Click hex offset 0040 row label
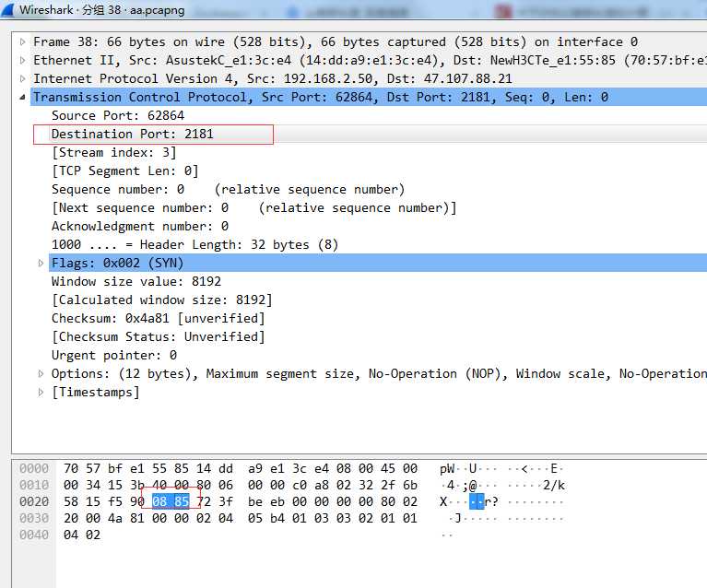The image size is (707, 588). (x=34, y=535)
